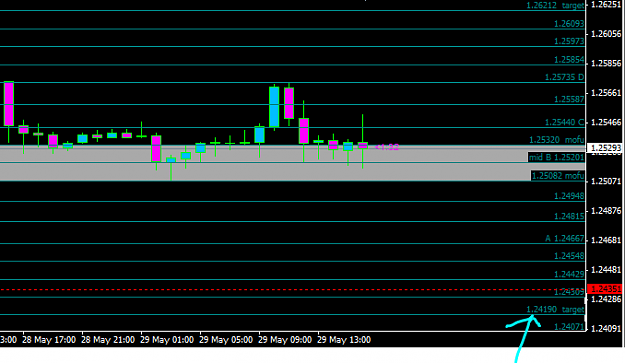625x363 pixels.
Task: Click the current price tag 1.25293
Action: [x=604, y=148]
